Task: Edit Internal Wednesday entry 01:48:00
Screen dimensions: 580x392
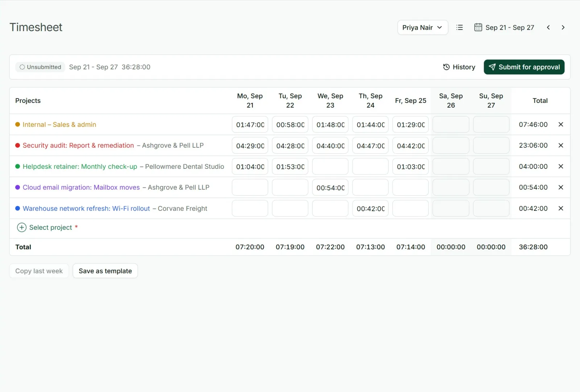Action: (x=330, y=125)
